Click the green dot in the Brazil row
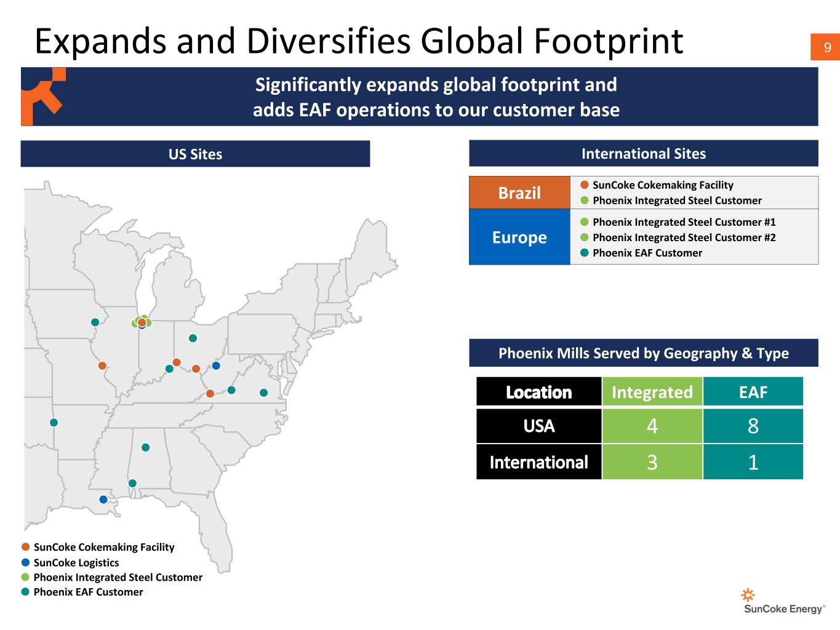Viewport: 840px width, 630px height. pyautogui.click(x=585, y=201)
